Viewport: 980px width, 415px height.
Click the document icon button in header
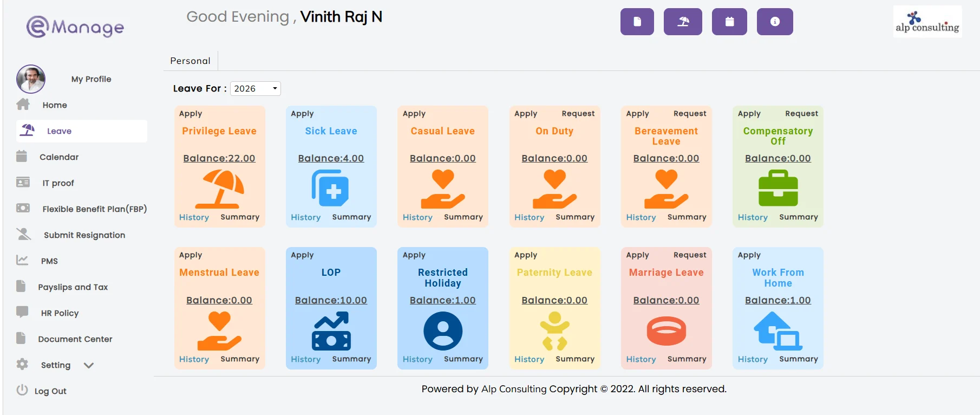pyautogui.click(x=637, y=22)
